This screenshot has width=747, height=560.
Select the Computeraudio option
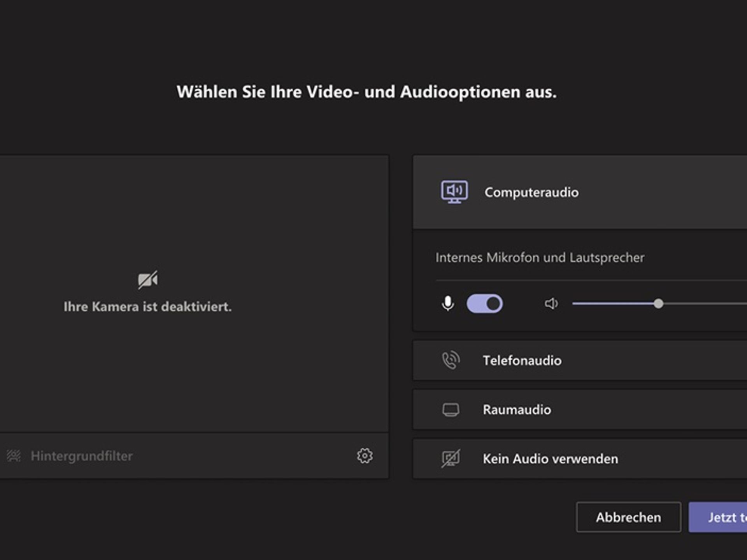531,192
